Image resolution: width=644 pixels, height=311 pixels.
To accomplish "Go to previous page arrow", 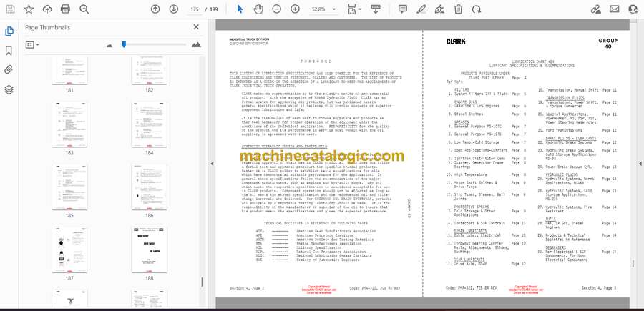I will 155,9.
